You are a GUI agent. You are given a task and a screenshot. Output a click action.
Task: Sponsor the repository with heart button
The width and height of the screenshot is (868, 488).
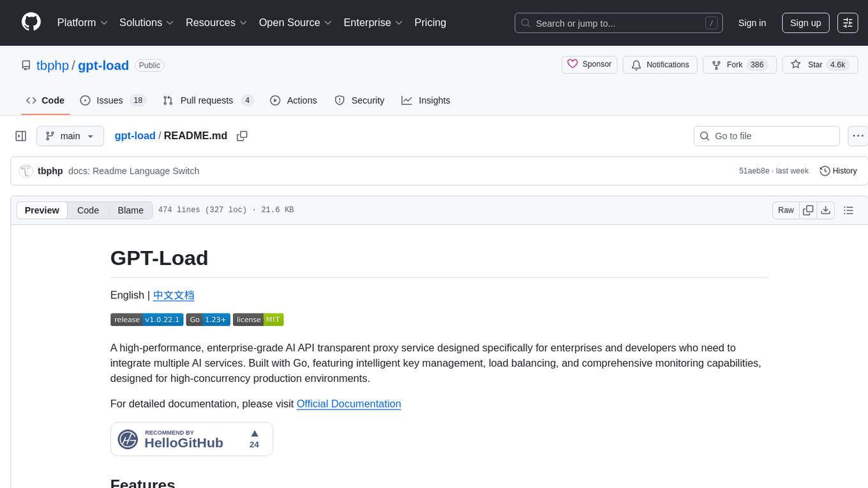[590, 65]
